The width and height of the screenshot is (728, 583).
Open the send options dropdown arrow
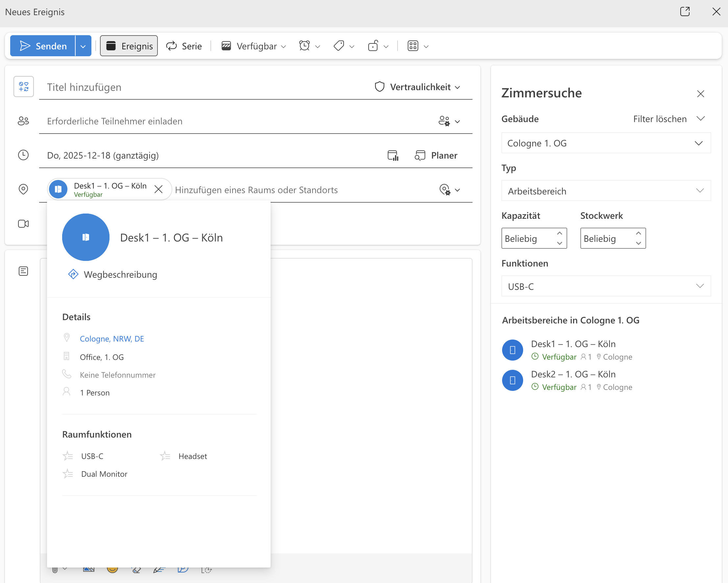pos(83,46)
